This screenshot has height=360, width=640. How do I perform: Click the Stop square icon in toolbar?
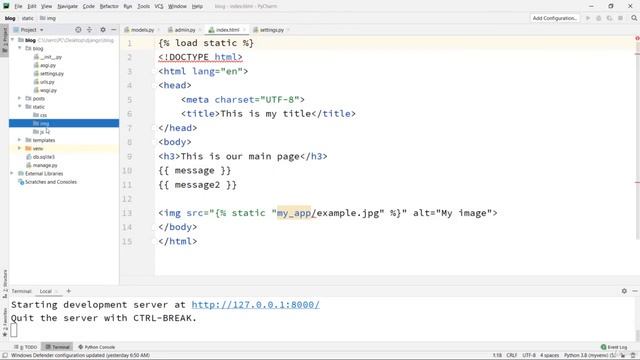coord(620,18)
